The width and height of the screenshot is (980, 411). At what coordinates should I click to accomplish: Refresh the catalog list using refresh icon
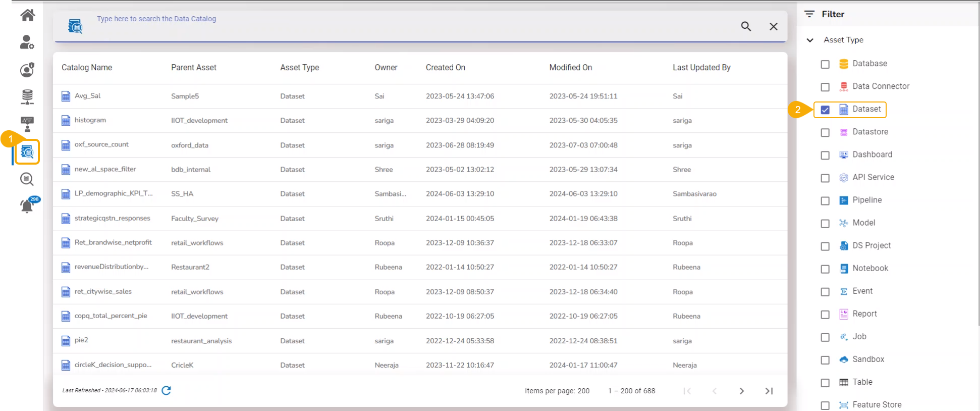pos(166,390)
